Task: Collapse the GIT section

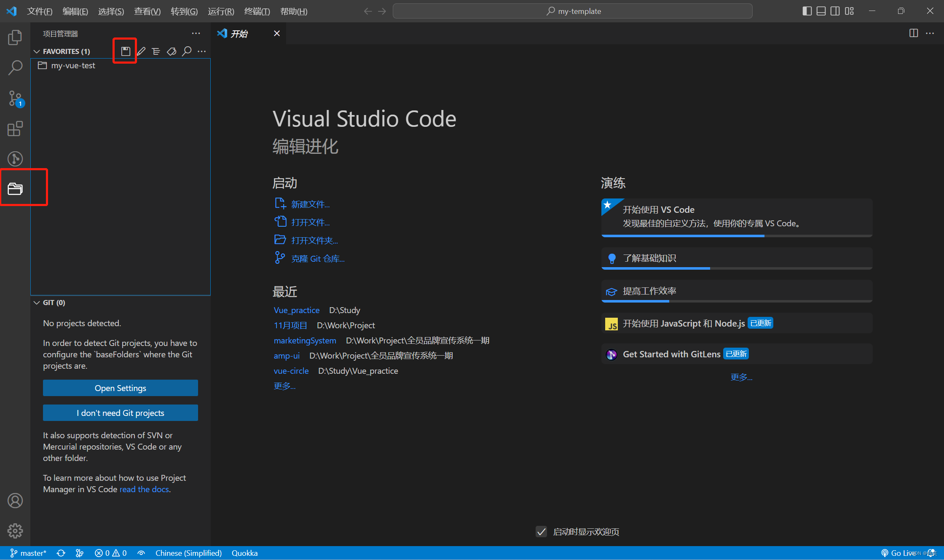Action: pyautogui.click(x=37, y=303)
